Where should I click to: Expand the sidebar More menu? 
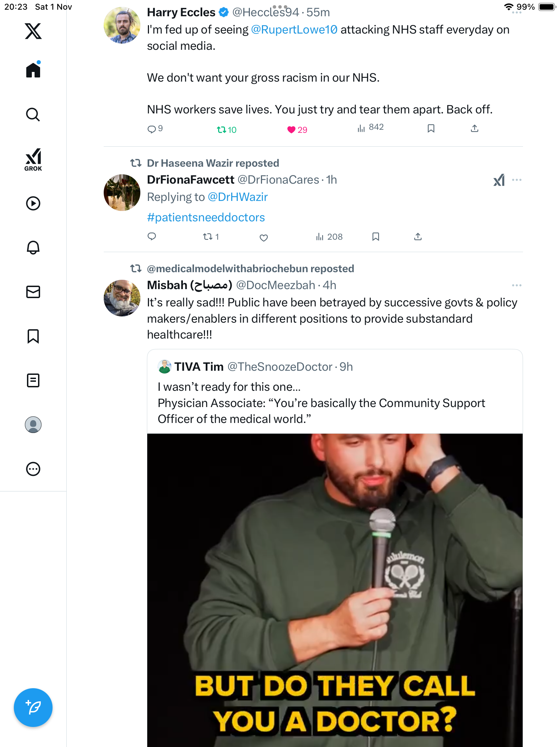click(33, 469)
